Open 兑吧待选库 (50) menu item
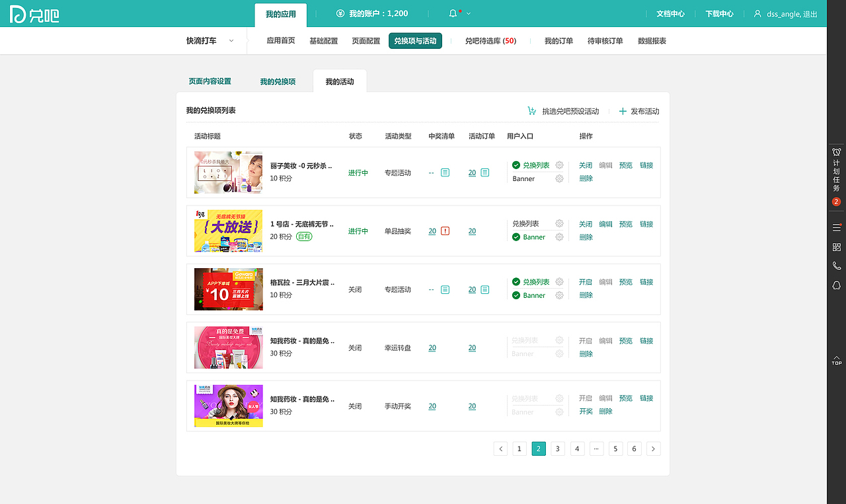Viewport: 846px width, 504px height. click(490, 41)
